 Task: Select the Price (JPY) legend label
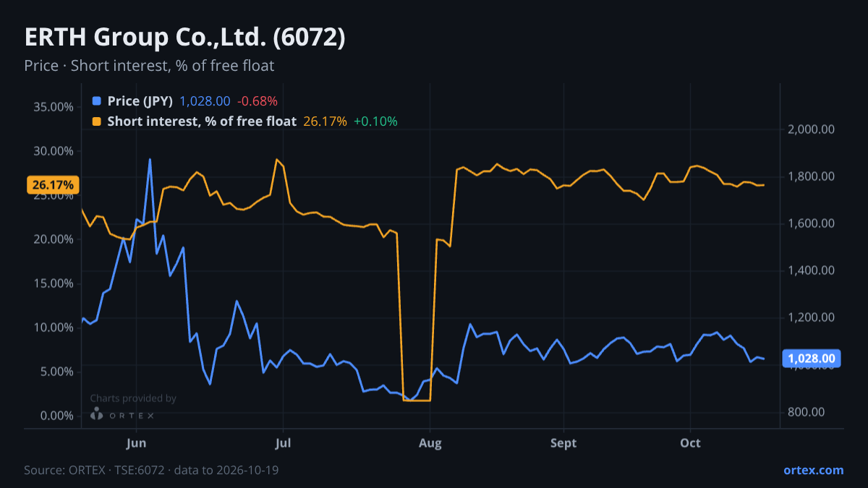[x=140, y=101]
